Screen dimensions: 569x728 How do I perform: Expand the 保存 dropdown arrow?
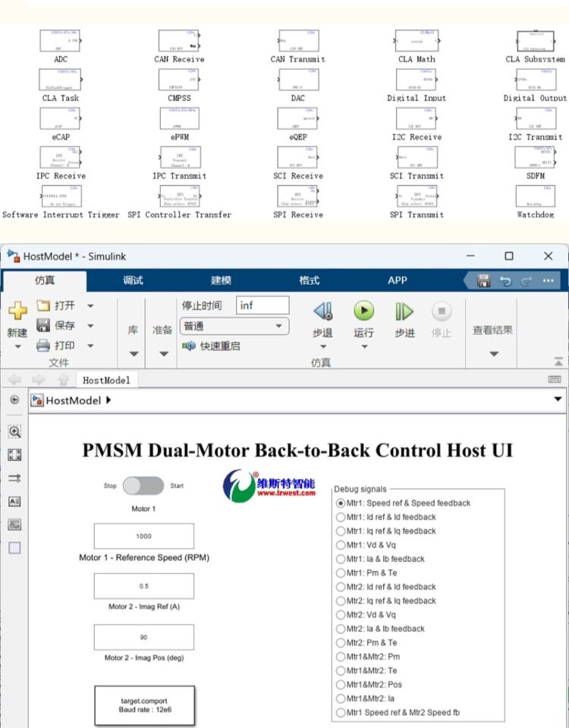(x=90, y=325)
